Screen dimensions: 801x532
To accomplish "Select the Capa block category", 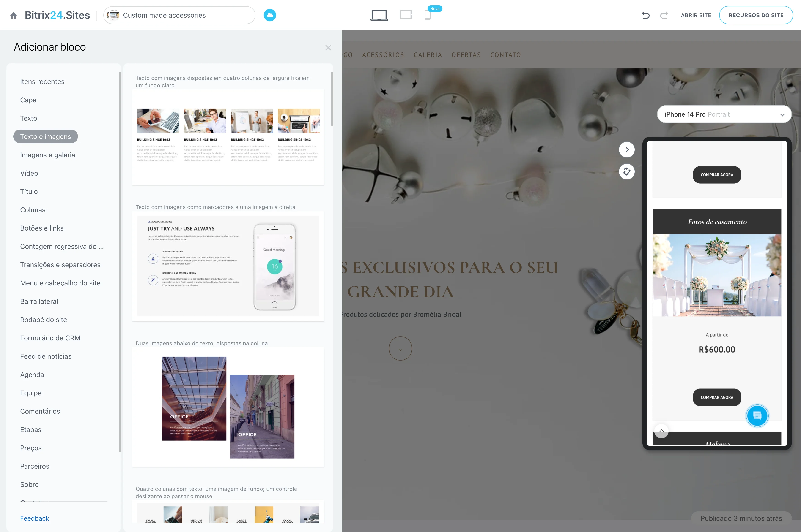I will (x=28, y=100).
